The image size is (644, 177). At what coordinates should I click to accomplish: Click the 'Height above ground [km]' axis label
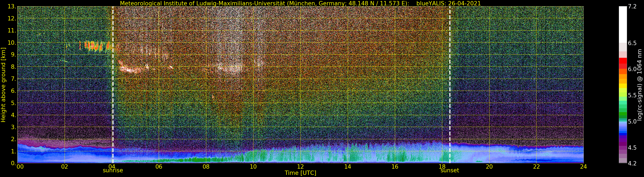tap(3, 85)
